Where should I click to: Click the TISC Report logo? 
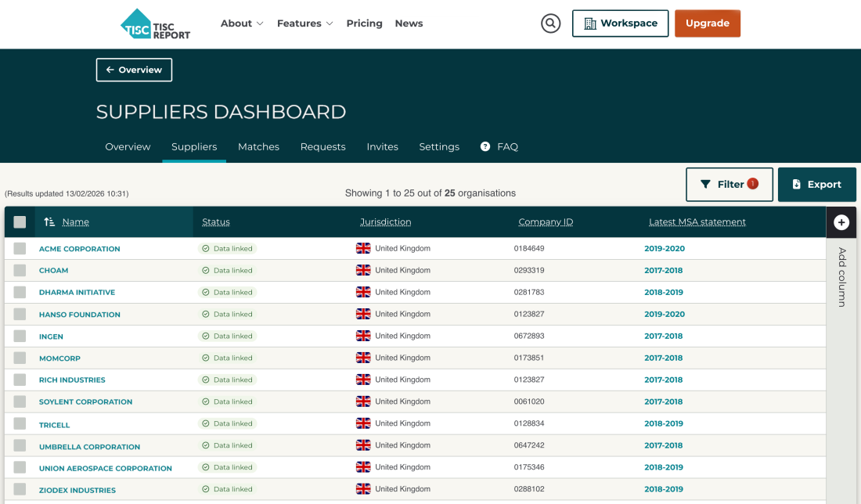[156, 23]
